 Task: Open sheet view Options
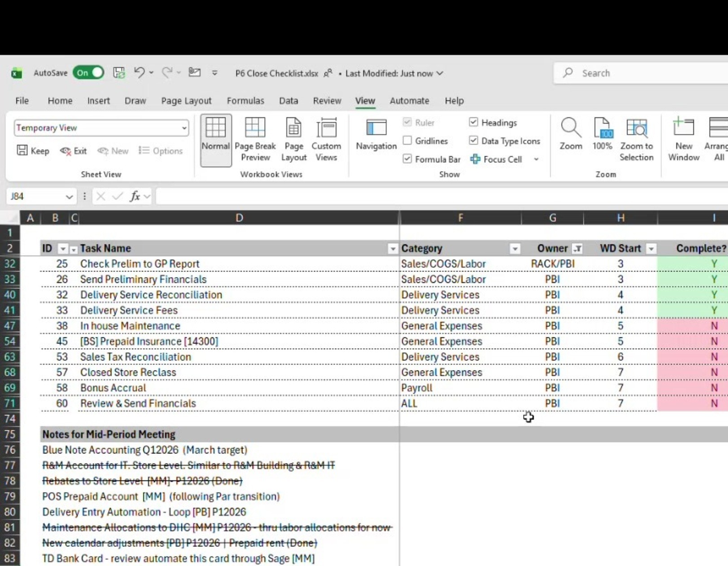161,151
